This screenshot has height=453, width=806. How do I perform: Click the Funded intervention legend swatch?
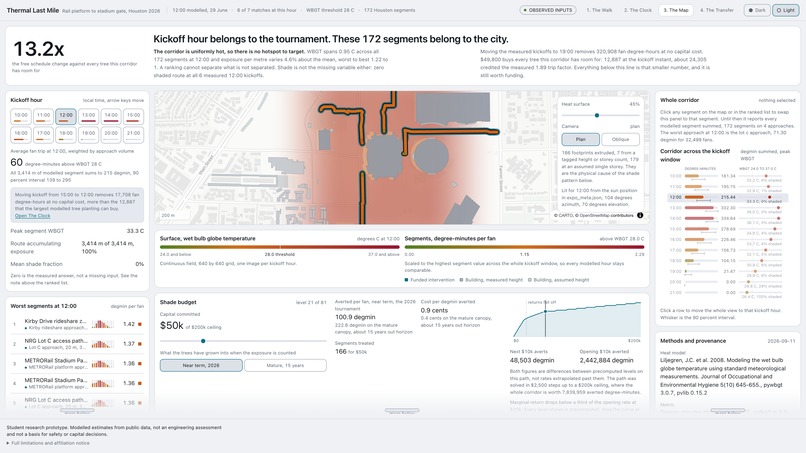tap(407, 280)
